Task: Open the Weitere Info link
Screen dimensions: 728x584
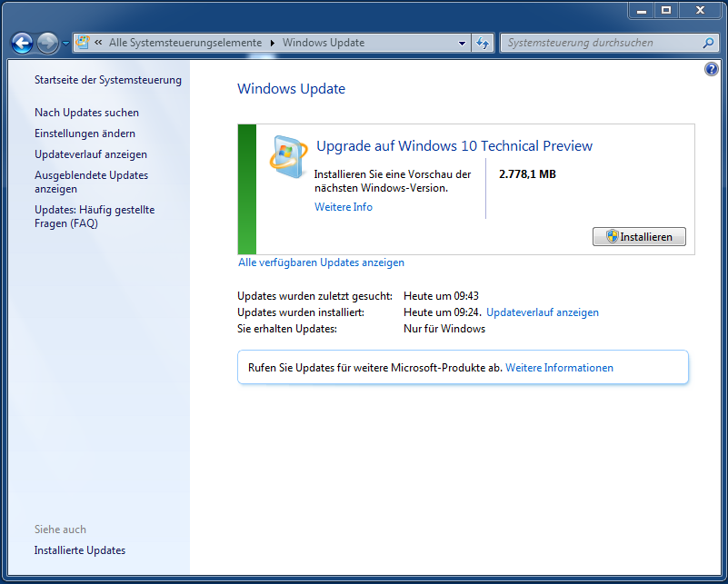Action: click(344, 207)
